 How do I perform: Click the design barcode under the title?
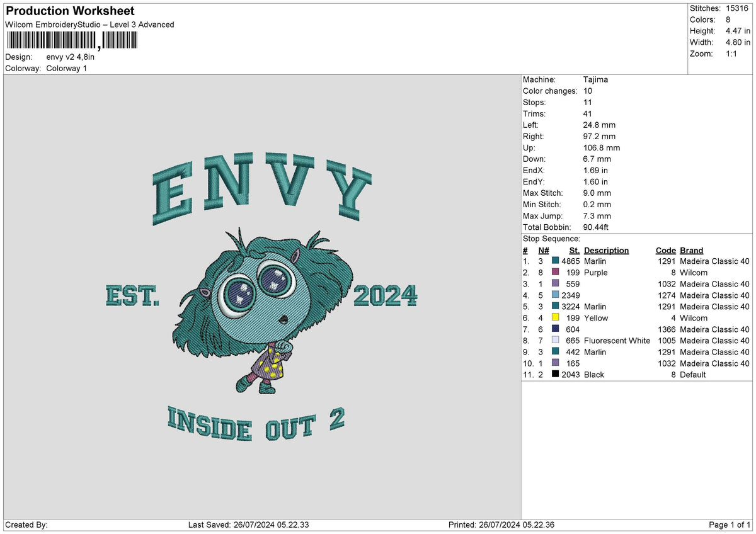tap(71, 42)
